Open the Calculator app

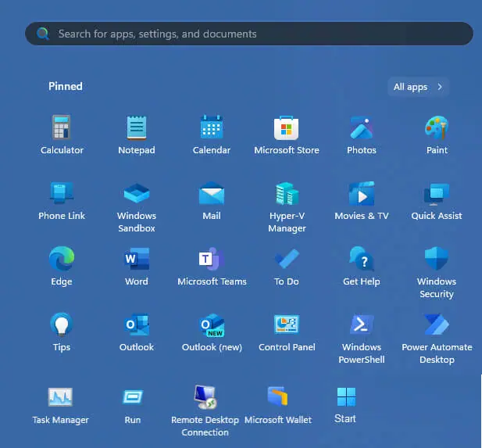click(62, 134)
